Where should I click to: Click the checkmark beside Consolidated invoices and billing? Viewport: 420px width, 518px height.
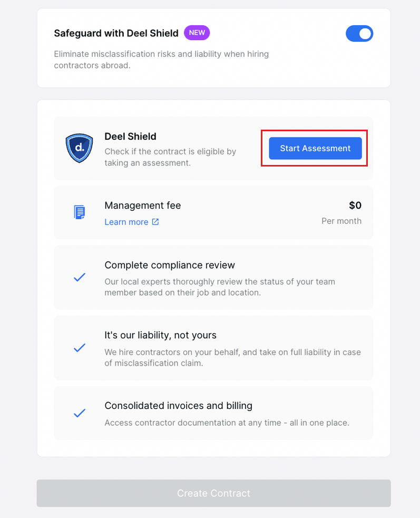pyautogui.click(x=79, y=413)
